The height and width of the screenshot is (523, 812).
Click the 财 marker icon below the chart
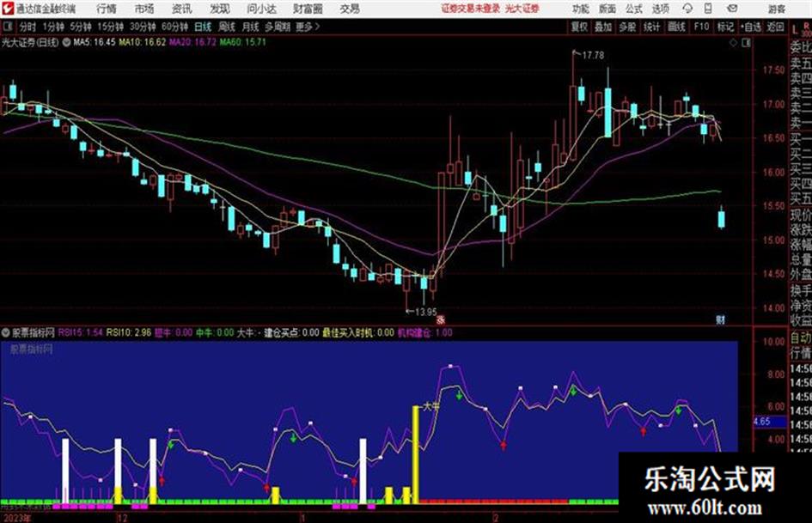point(720,319)
